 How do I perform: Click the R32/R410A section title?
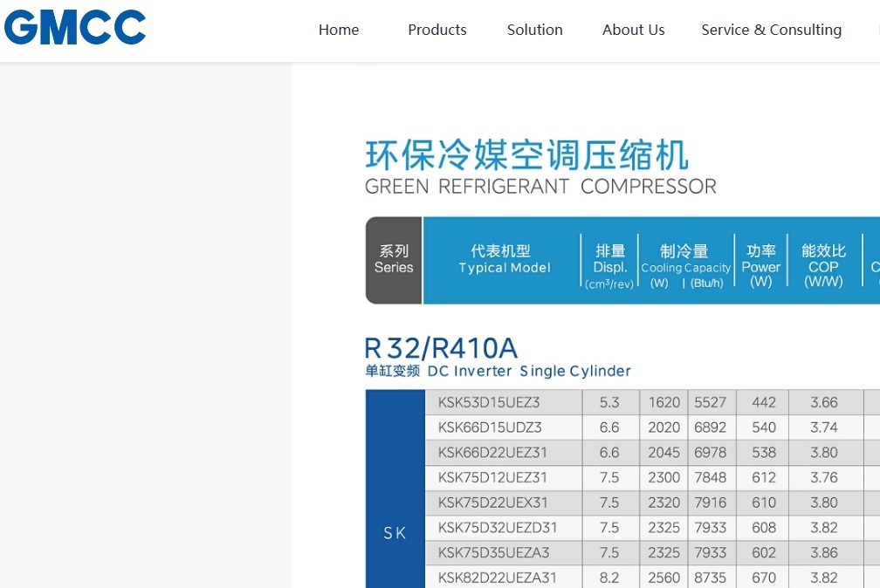click(x=441, y=348)
